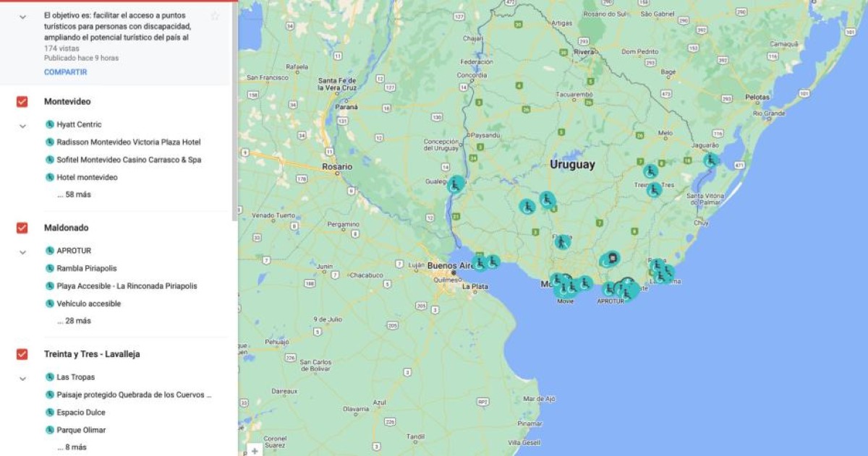868x456 pixels.
Task: Click the eastern marker of the pair northwest of Florida
Action: pos(547,199)
